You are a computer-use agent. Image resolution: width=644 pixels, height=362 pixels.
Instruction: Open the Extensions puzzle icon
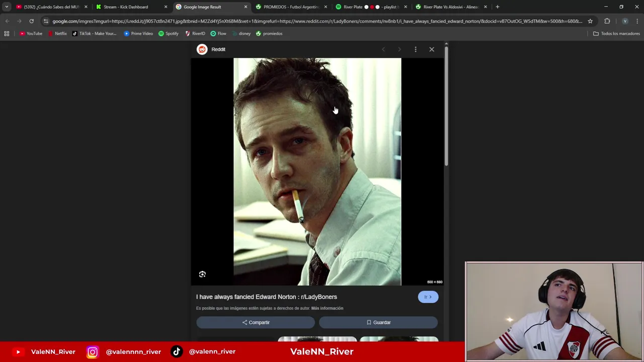[607, 21]
